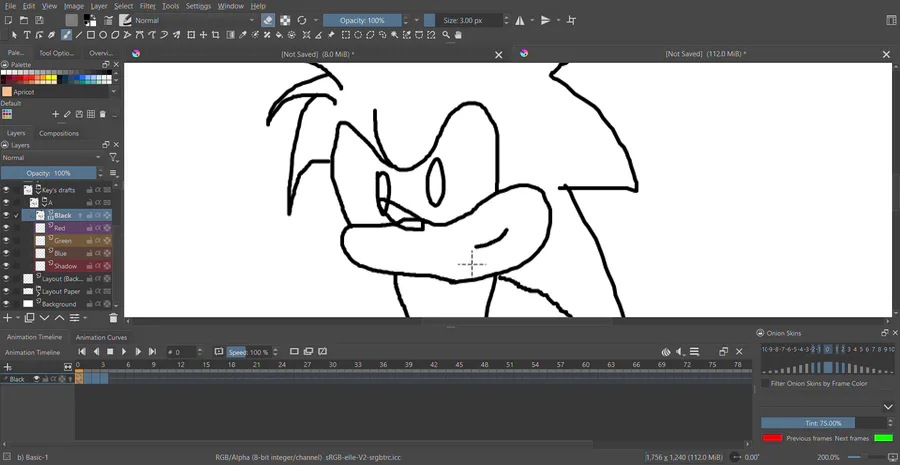Viewport: 900px width, 465px height.
Task: Select the Rectangular Selection tool
Action: [x=346, y=35]
